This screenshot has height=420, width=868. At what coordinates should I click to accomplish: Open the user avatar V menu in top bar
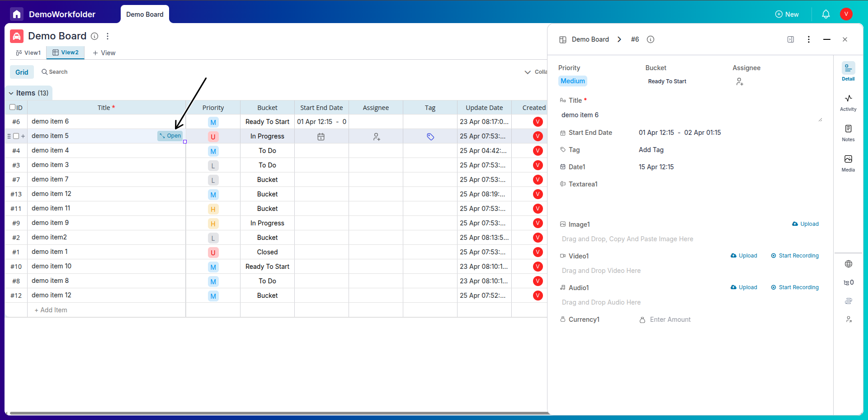(x=846, y=14)
